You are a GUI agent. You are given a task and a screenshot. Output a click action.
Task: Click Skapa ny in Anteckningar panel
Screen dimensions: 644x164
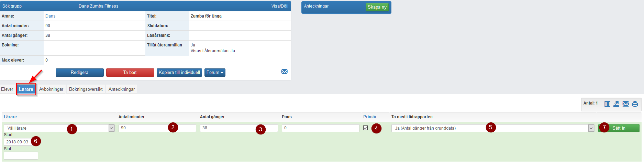pos(377,7)
